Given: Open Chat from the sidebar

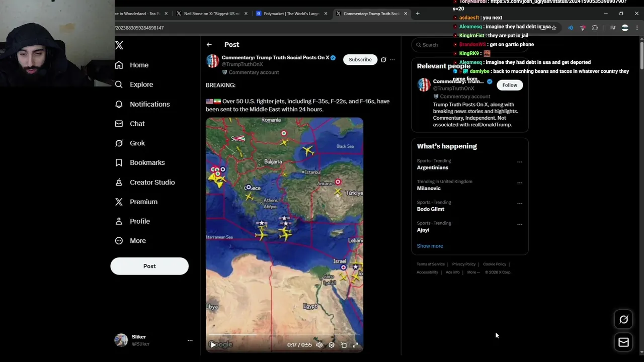Looking at the screenshot, I should pyautogui.click(x=130, y=124).
